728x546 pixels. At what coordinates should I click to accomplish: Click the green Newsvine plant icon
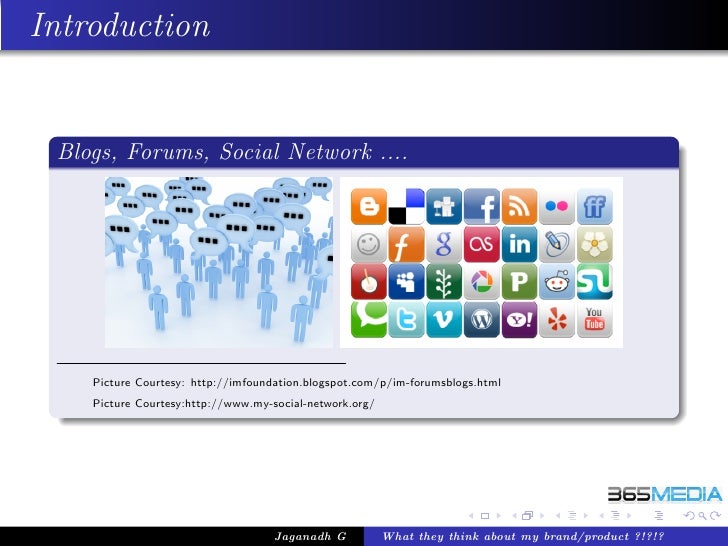(444, 282)
